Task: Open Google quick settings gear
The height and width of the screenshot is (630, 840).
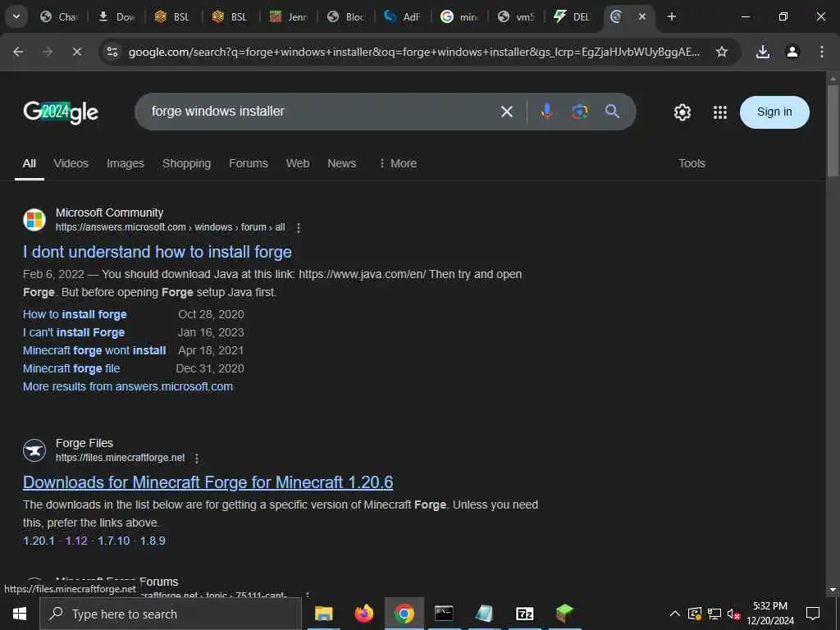Action: (682, 112)
